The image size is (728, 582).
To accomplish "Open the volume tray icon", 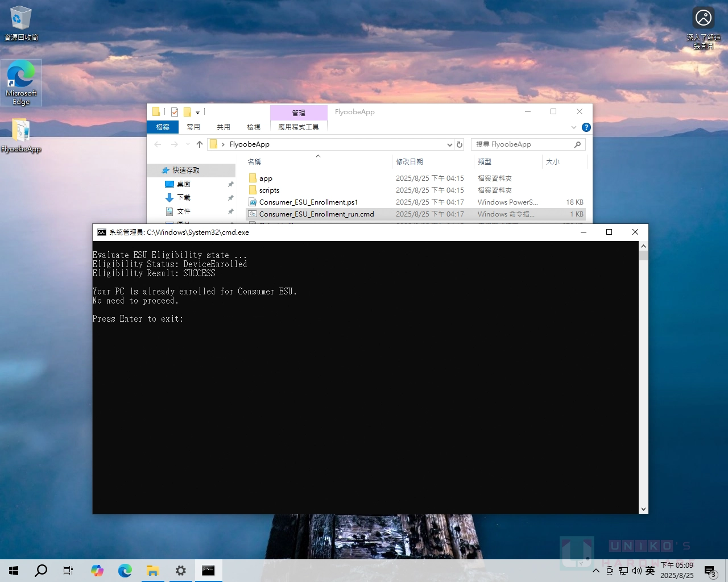I will [x=636, y=571].
